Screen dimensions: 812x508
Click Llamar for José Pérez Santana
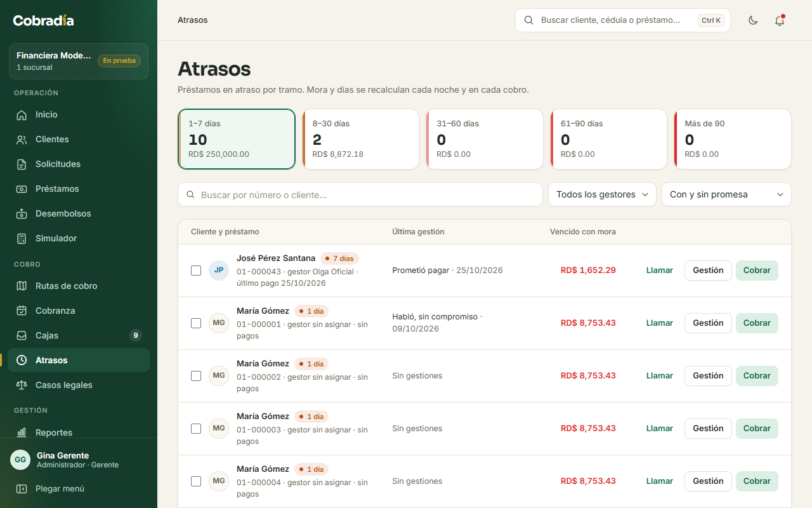(660, 271)
